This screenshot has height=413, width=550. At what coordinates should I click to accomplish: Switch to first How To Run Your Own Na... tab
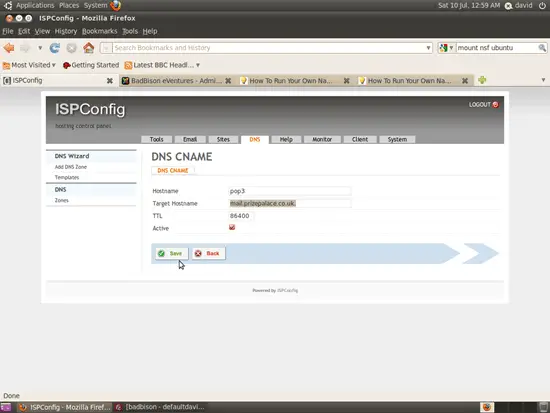[286, 81]
